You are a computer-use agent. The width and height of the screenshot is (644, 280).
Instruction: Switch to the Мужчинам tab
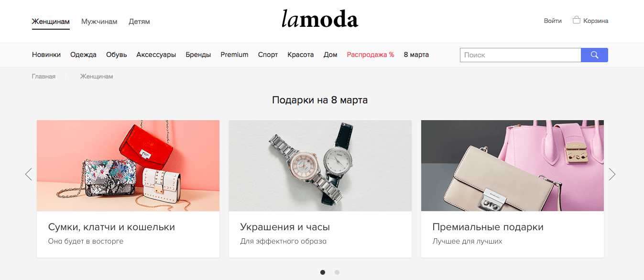click(x=99, y=22)
